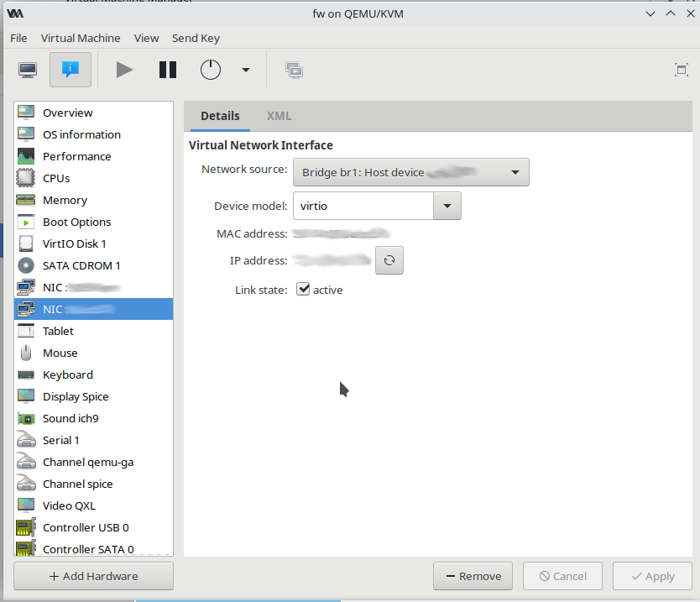The height and width of the screenshot is (602, 700).
Task: Select Keyboard hardware entry
Action: pyautogui.click(x=94, y=374)
